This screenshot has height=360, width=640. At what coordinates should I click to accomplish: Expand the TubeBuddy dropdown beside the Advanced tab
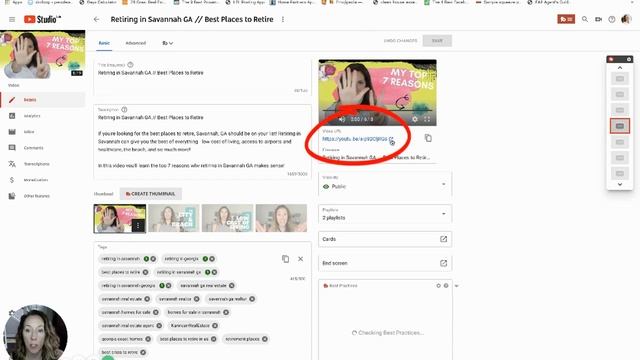tap(167, 43)
